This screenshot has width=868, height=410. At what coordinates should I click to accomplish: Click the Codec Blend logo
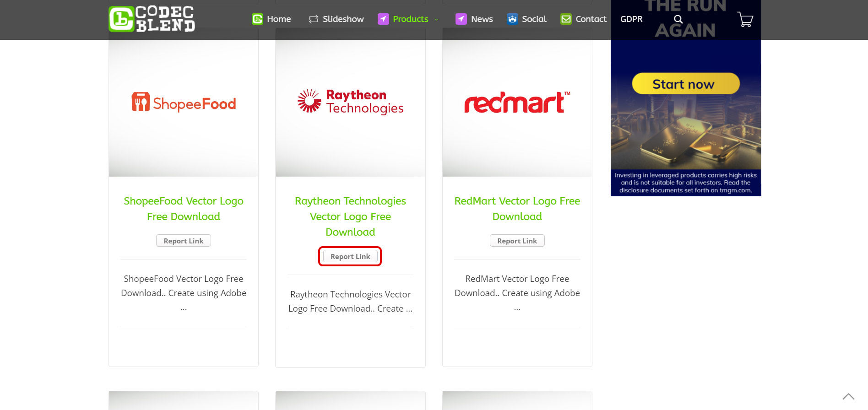click(x=152, y=19)
